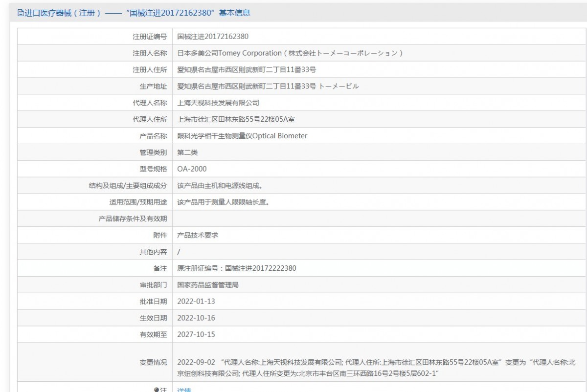Select the 生产地址 row label
Viewport: 587px width, 392px height.
(x=153, y=86)
